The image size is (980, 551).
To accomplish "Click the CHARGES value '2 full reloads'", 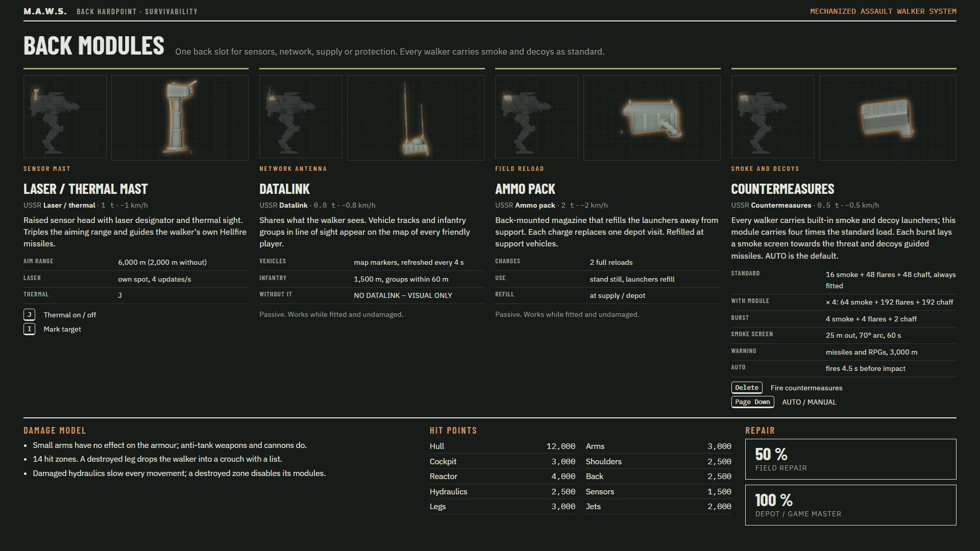I will (611, 262).
